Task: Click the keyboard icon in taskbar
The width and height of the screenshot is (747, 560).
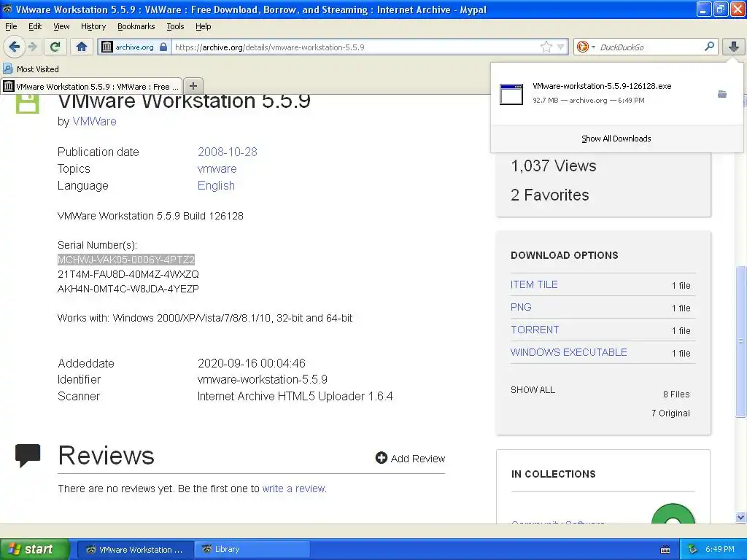Action: pos(665,550)
